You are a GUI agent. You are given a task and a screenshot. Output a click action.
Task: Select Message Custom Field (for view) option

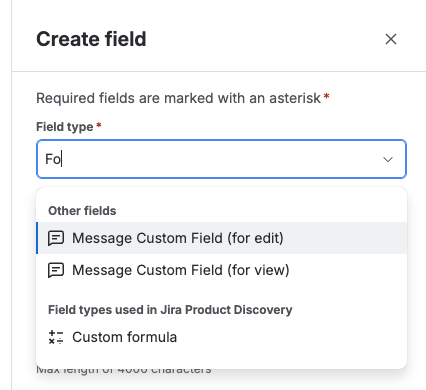click(221, 270)
